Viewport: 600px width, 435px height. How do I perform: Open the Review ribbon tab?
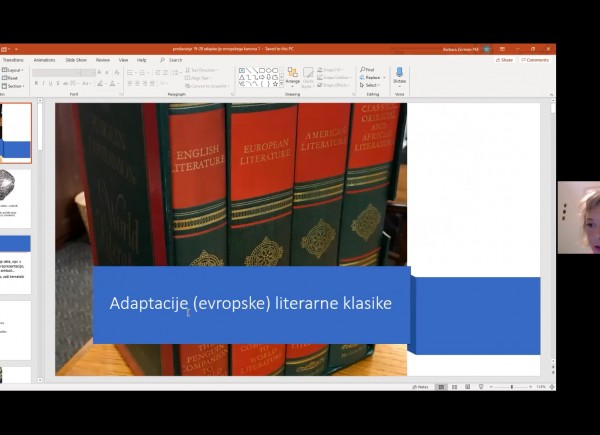click(x=103, y=60)
